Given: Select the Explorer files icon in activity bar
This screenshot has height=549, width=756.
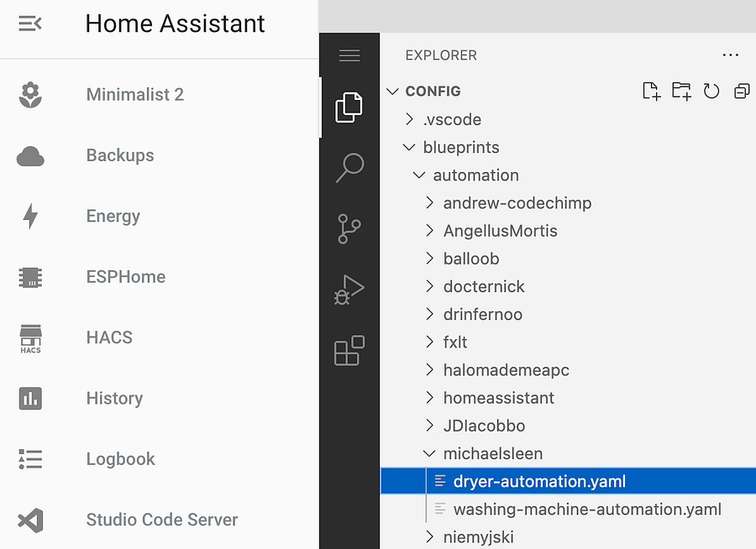Looking at the screenshot, I should pos(349,107).
